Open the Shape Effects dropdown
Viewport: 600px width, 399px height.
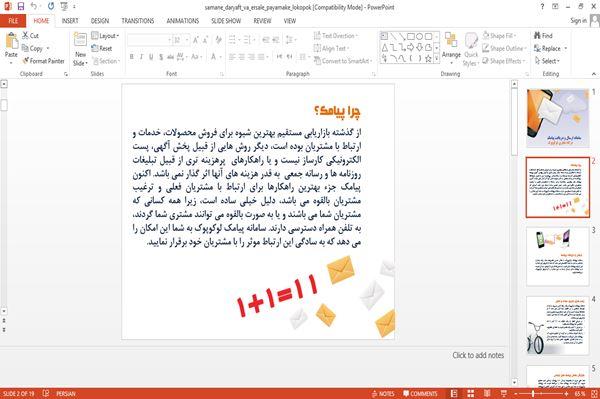pos(504,61)
